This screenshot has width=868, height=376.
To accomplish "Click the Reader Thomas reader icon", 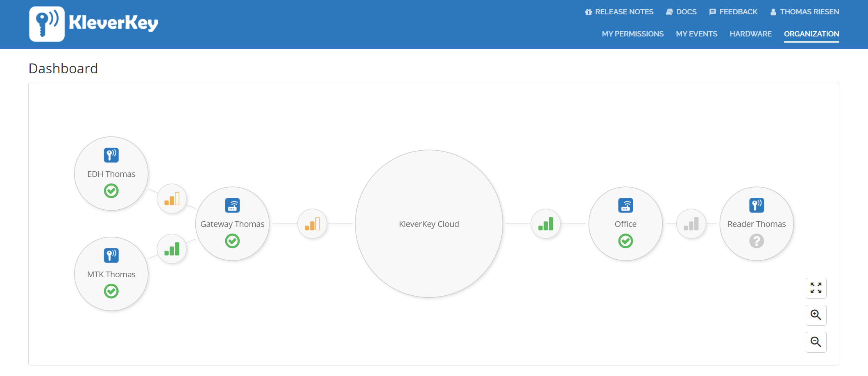I will pos(757,205).
